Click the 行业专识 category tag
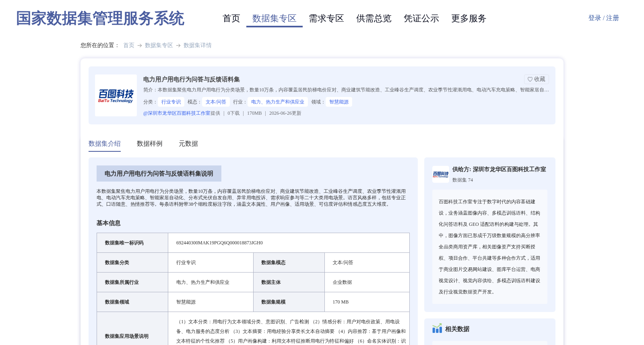Viewport: 644px width, 345px height. click(171, 102)
